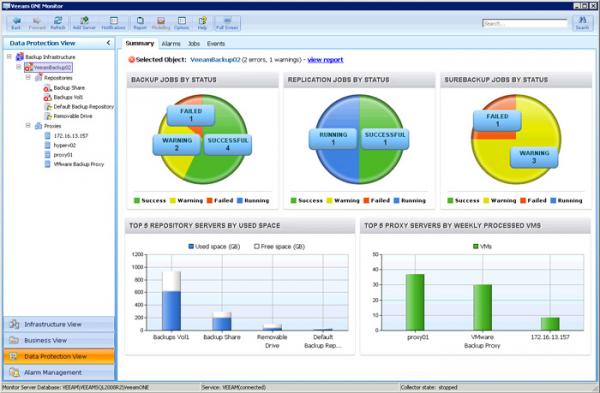The height and width of the screenshot is (393, 600).
Task: Click the Backup Share bar
Action: click(x=222, y=321)
